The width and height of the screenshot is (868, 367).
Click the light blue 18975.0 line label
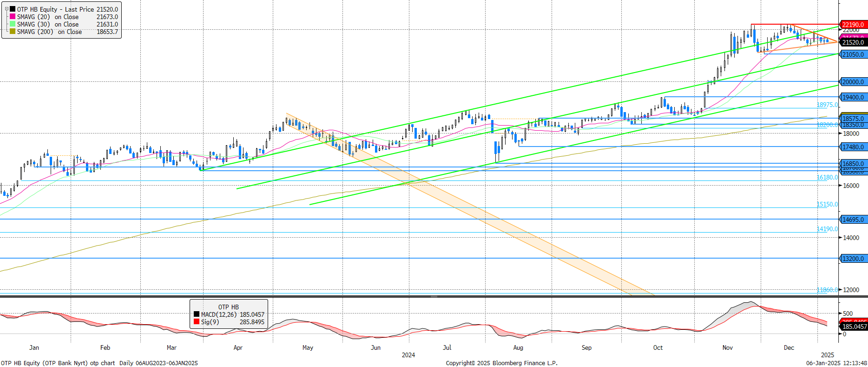pos(827,105)
